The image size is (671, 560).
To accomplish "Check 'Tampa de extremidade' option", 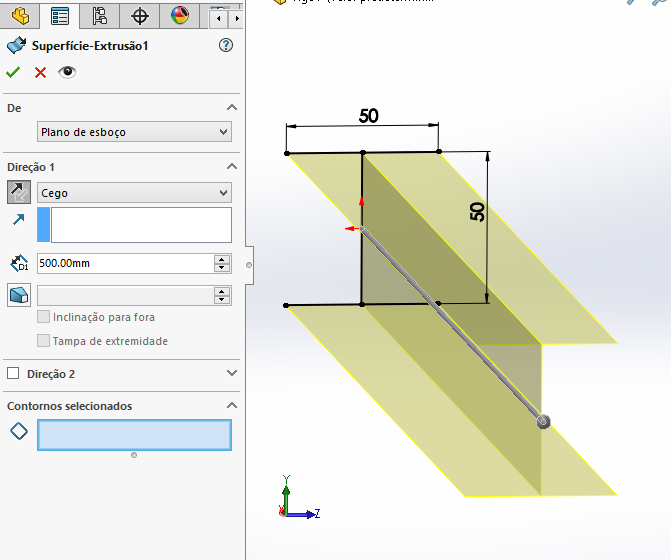I will 43,341.
